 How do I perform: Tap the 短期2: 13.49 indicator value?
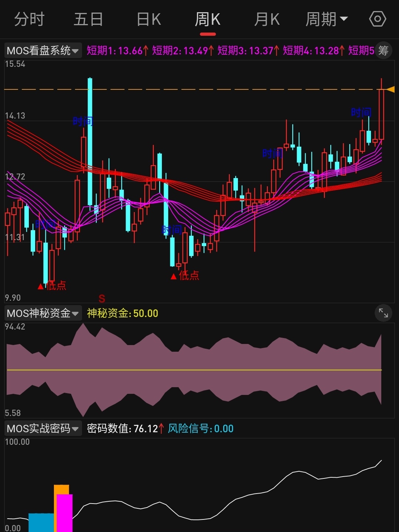pos(183,51)
